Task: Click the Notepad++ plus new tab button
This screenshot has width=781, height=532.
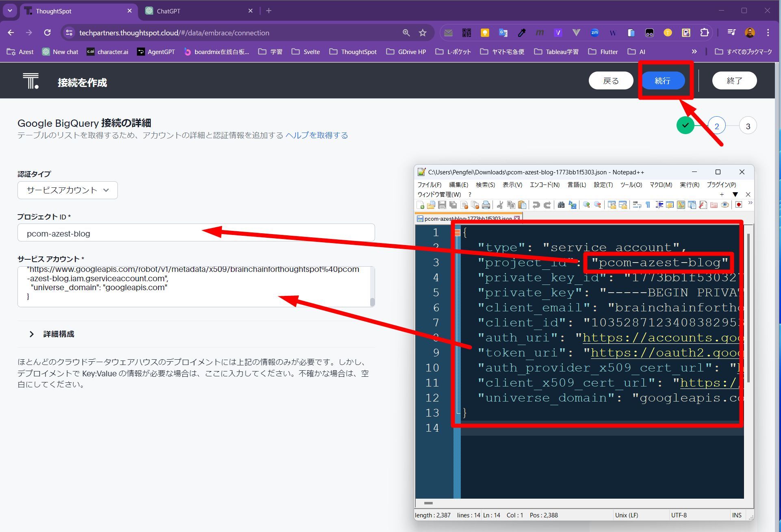Action: [722, 194]
